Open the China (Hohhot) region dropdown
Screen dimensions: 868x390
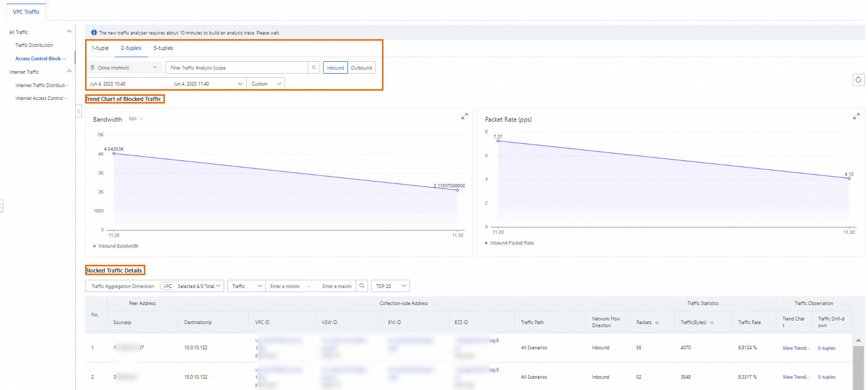point(124,68)
